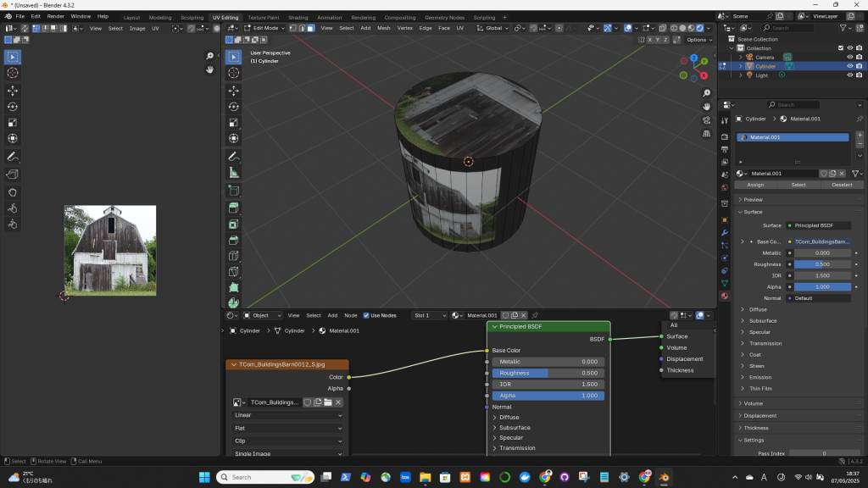Expand the Subsurface panel in node

pos(515,427)
